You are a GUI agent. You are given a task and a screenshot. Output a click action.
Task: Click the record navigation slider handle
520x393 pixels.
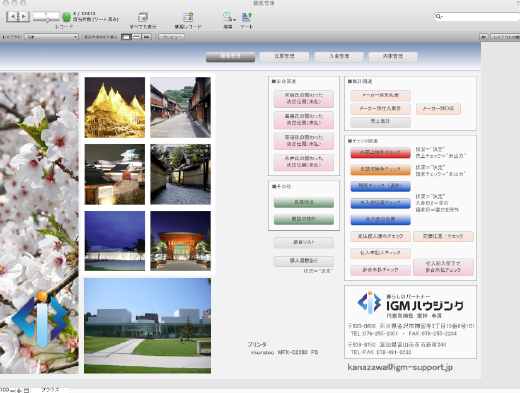point(47,20)
